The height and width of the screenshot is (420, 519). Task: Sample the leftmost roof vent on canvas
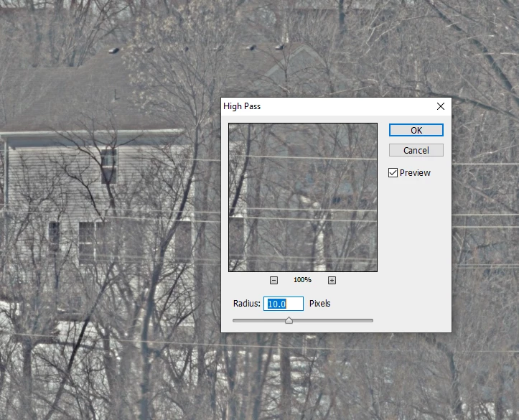pos(114,50)
